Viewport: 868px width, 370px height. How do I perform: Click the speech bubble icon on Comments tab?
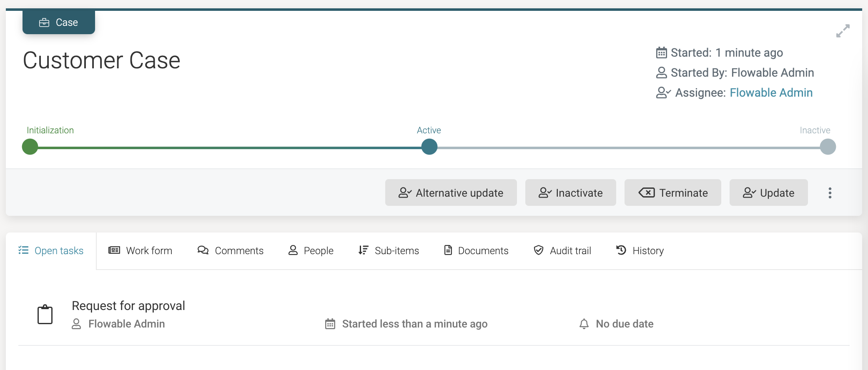[x=203, y=250]
